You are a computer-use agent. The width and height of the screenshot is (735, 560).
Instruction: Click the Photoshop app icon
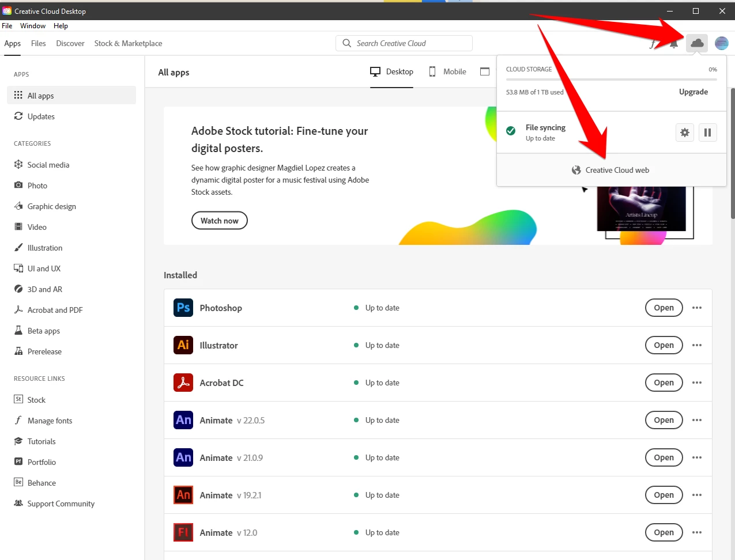(x=183, y=308)
